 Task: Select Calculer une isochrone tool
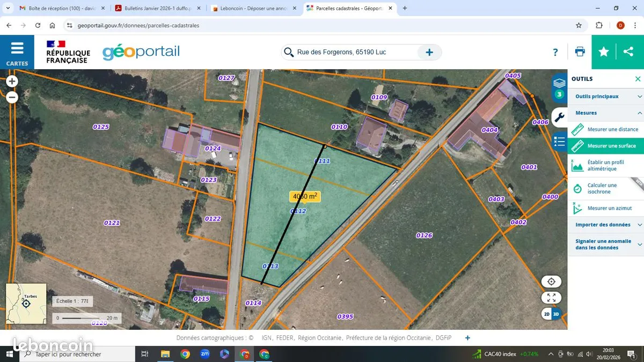[x=605, y=188]
